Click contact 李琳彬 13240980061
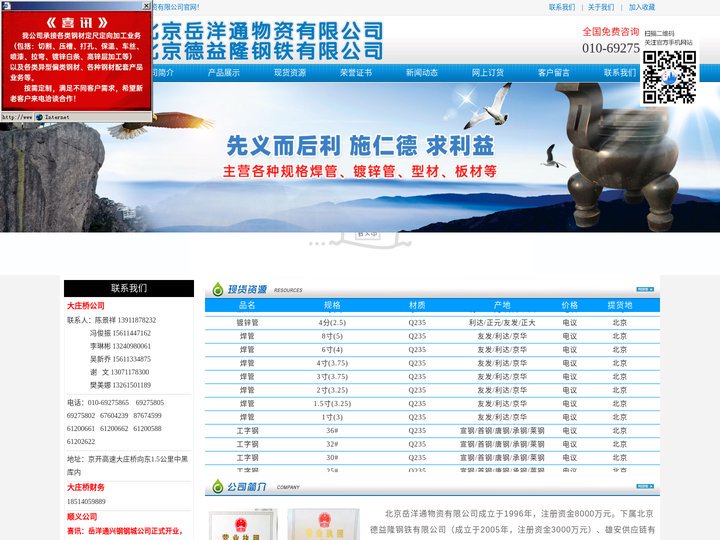The width and height of the screenshot is (720, 540). click(x=120, y=346)
